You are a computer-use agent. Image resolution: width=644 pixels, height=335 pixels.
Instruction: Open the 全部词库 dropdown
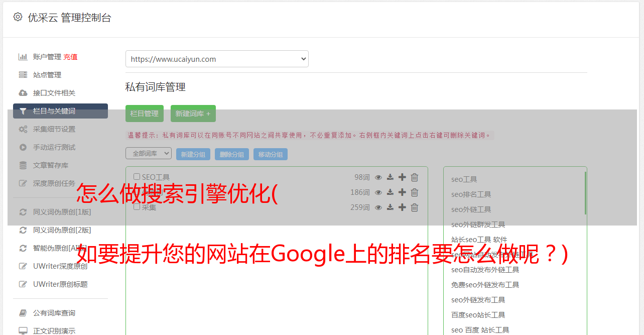pyautogui.click(x=149, y=154)
